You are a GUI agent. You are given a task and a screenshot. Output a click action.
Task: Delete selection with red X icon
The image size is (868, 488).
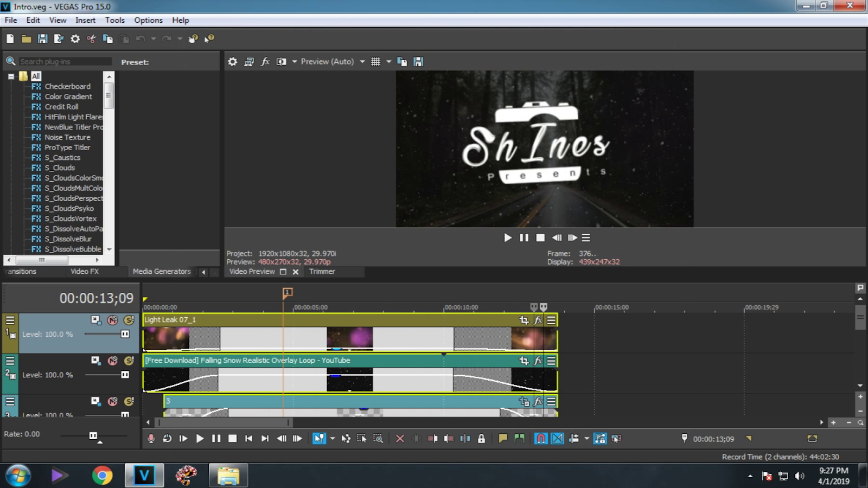pos(400,439)
